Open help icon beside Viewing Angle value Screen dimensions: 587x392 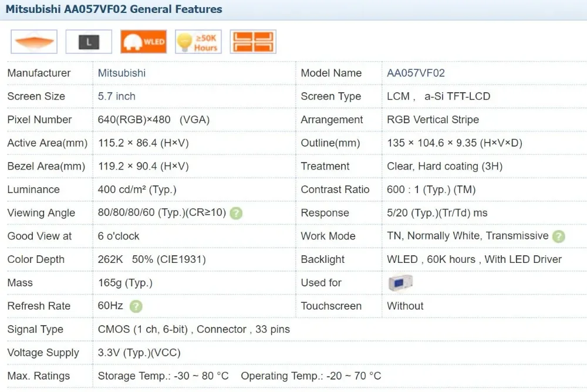tap(236, 213)
